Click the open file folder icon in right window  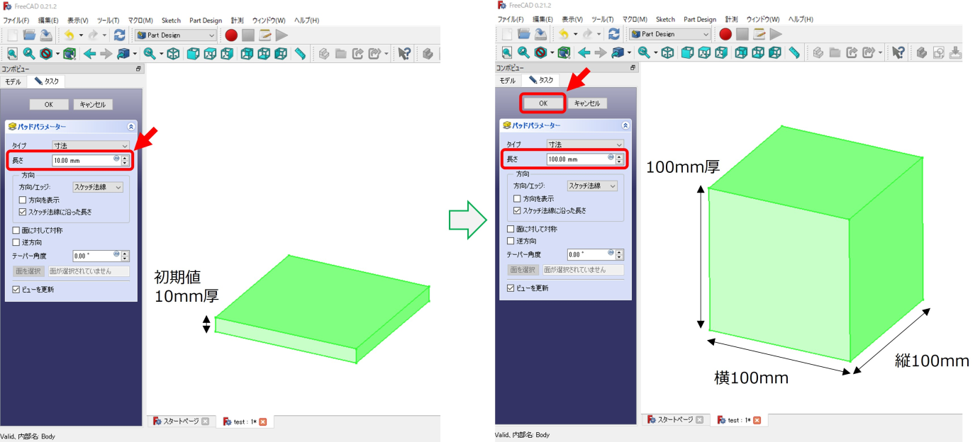(524, 34)
